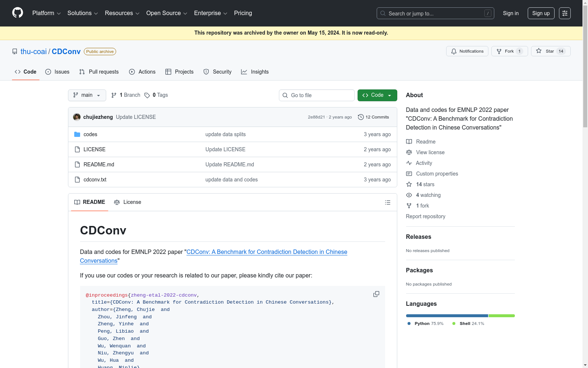Click the GitHub logo icon
588x368 pixels.
point(18,13)
